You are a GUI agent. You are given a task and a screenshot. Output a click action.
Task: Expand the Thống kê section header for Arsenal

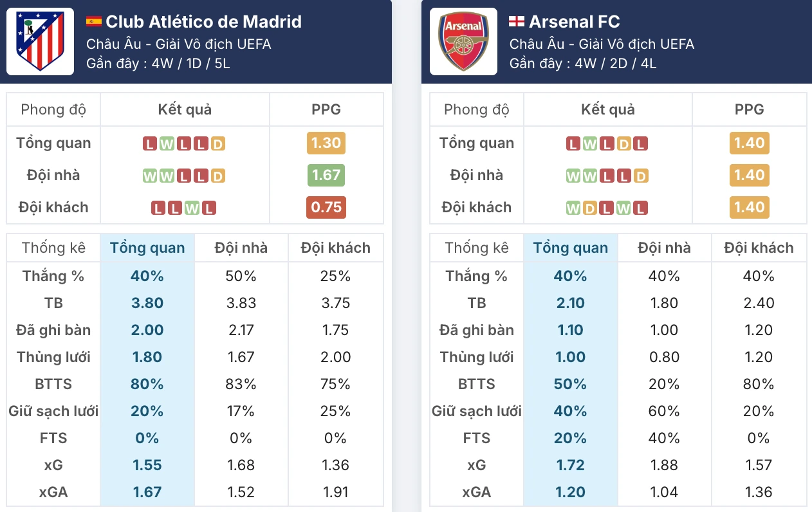click(x=476, y=248)
